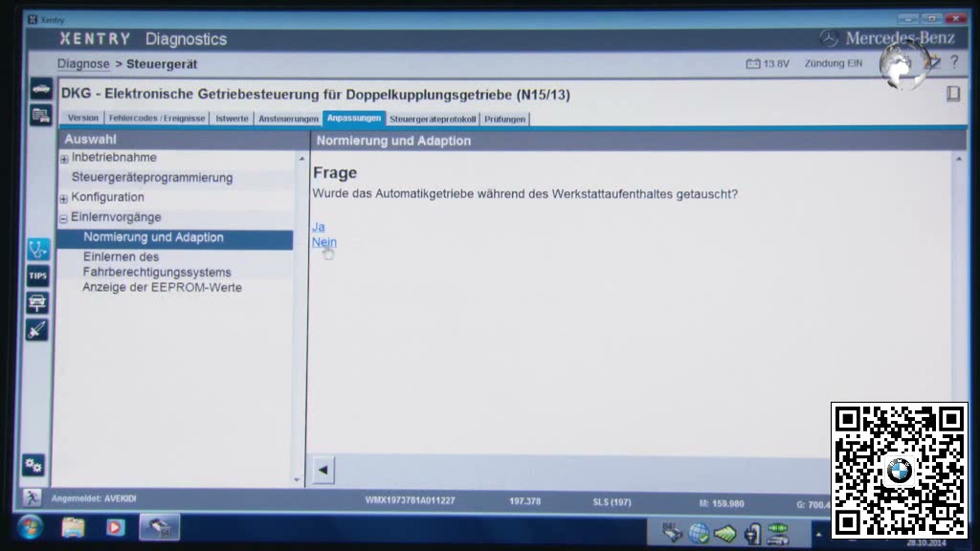980x551 pixels.
Task: Open the Version tab
Action: point(83,118)
